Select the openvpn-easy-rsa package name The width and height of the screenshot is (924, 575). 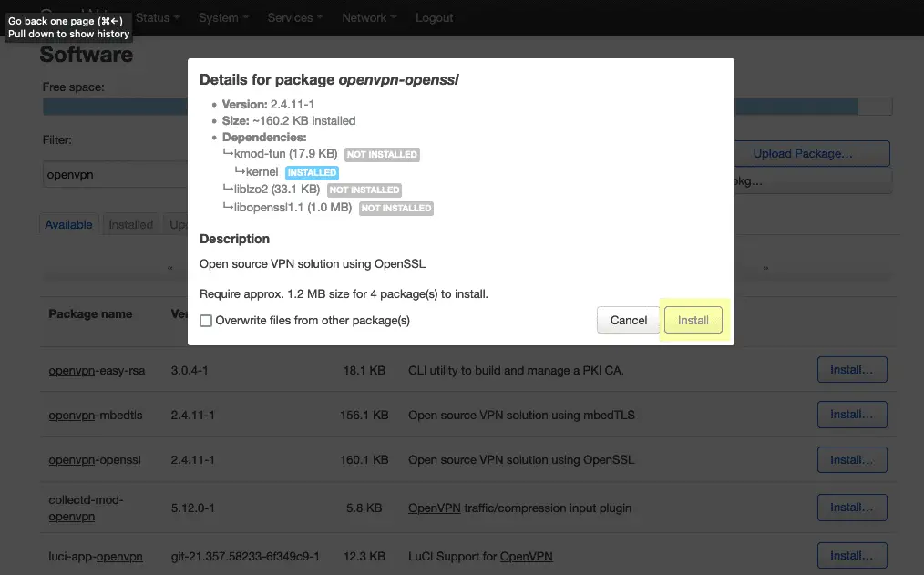97,371
